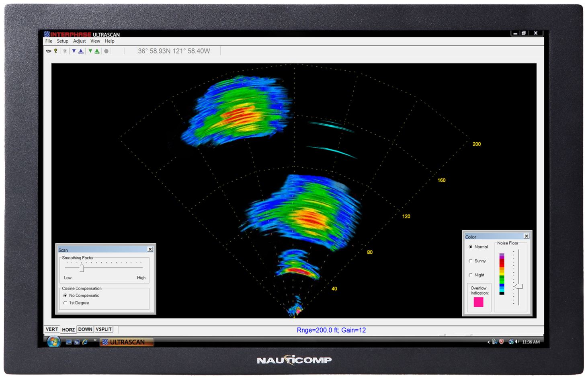
Task: Click the Smoothing Factor slider thumb
Action: click(x=82, y=267)
